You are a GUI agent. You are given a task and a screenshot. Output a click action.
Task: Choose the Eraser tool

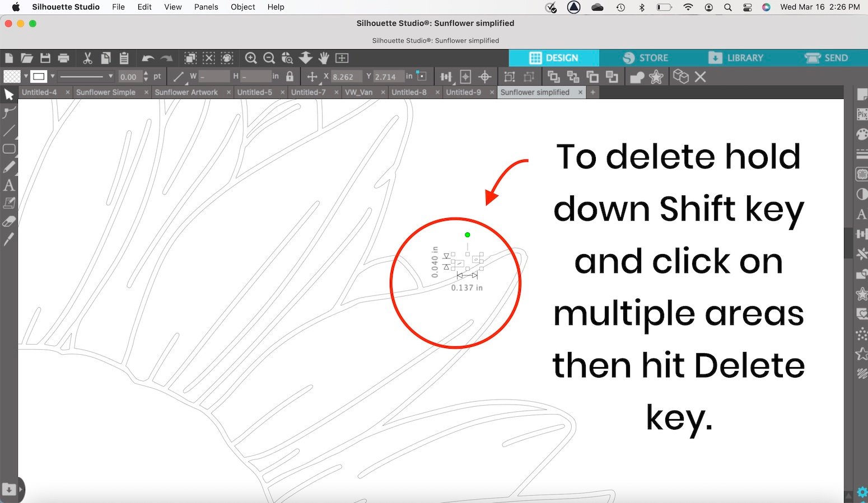click(x=9, y=222)
